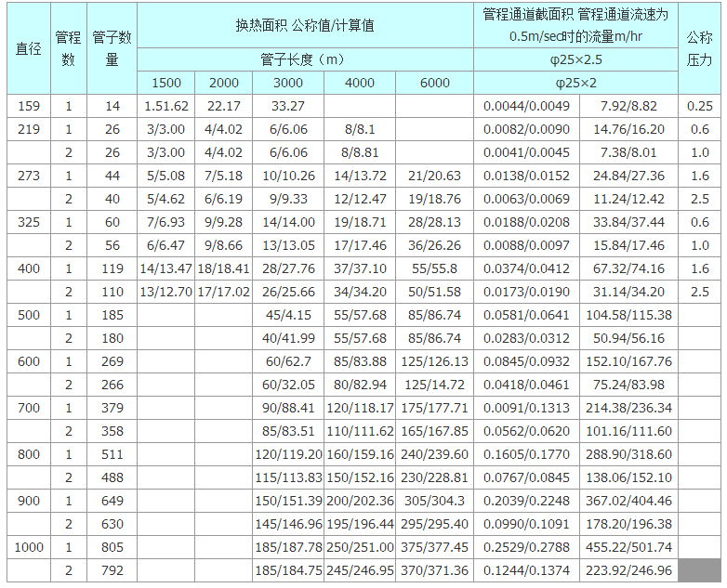Select the 7.92/8.82 flow cell
727x588 pixels.
(x=628, y=106)
